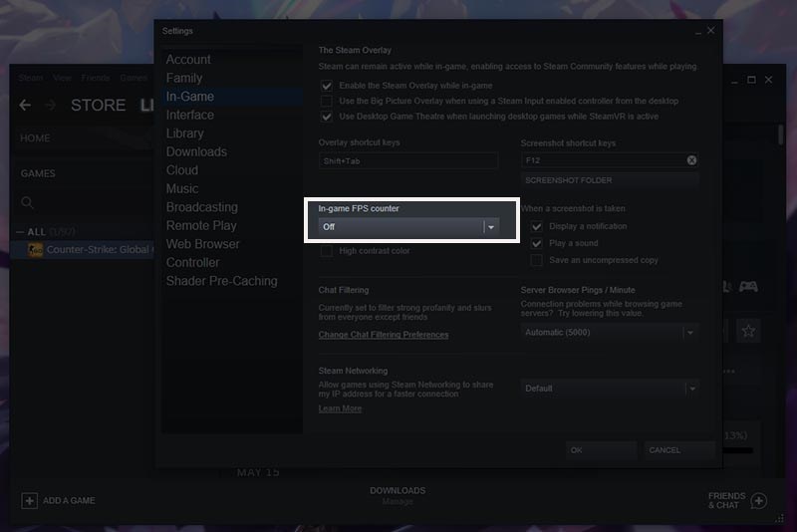Open Change Chat Filtering Preferences link

(x=384, y=335)
